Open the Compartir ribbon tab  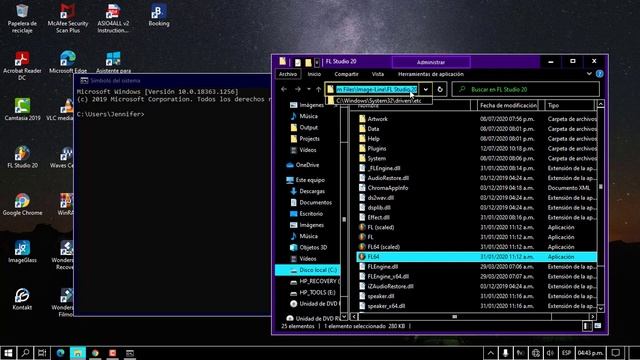pyautogui.click(x=346, y=74)
